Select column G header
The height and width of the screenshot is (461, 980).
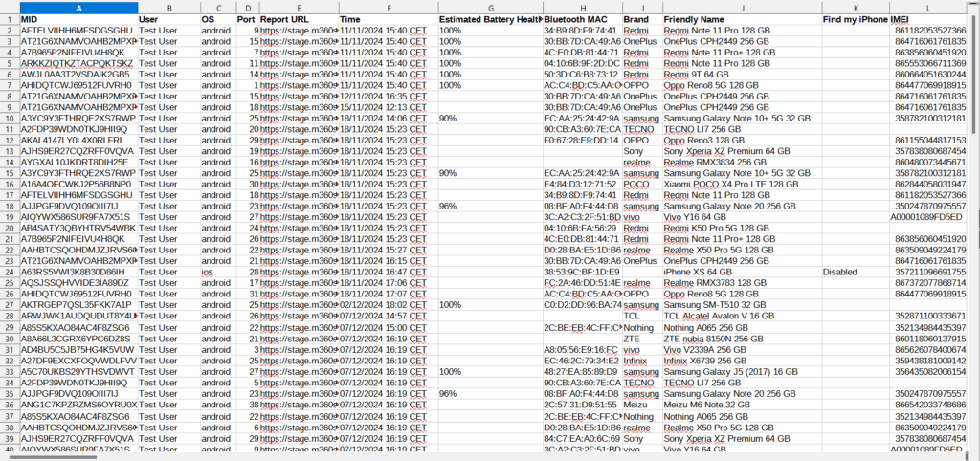click(x=490, y=8)
